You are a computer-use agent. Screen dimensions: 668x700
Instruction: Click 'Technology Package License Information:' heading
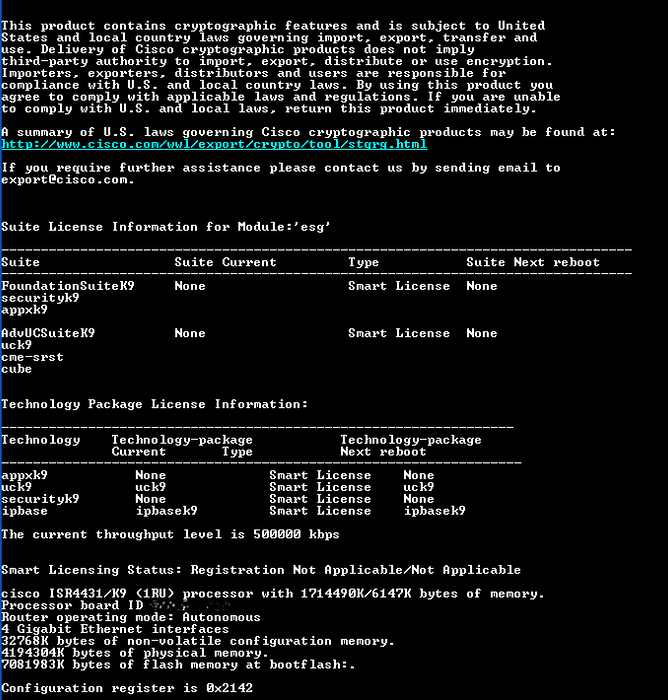coord(154,404)
